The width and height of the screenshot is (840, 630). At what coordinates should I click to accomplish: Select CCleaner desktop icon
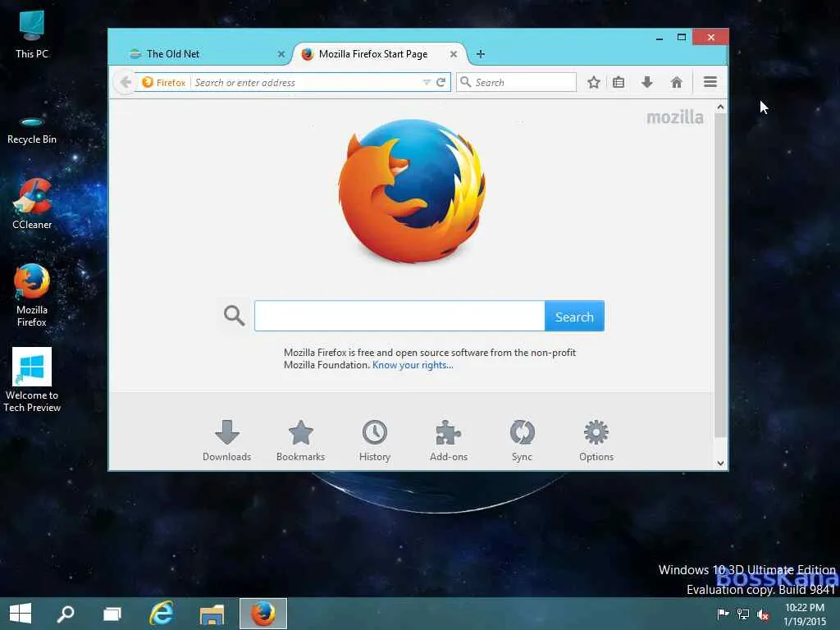click(32, 204)
